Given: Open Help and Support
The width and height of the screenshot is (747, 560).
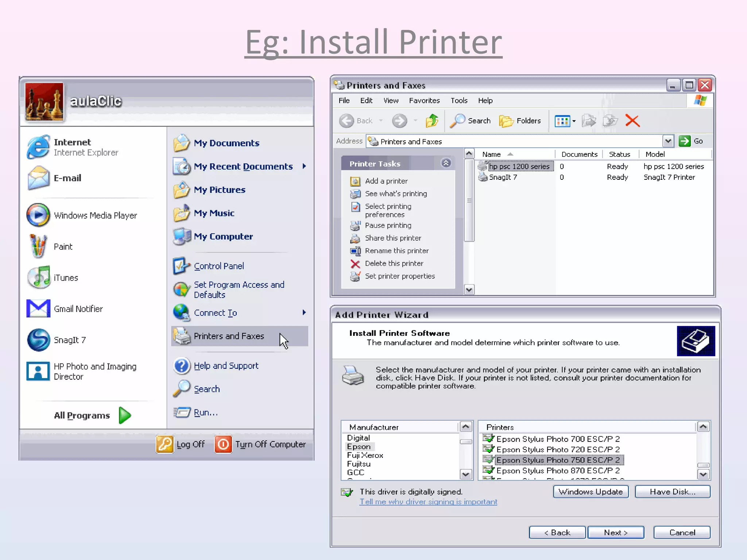Looking at the screenshot, I should (x=216, y=366).
